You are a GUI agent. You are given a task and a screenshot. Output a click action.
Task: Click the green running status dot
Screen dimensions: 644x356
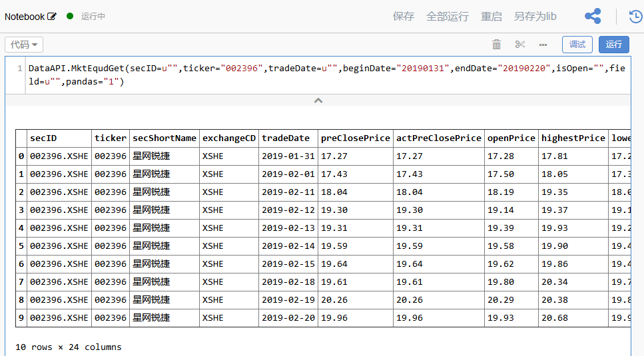70,16
